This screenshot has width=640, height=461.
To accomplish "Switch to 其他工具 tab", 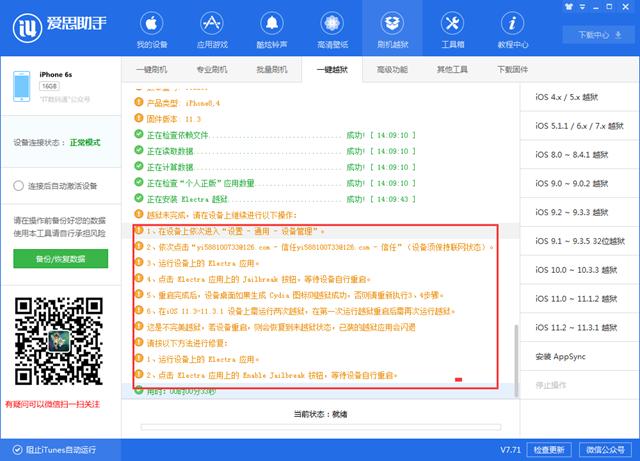I will 452,69.
